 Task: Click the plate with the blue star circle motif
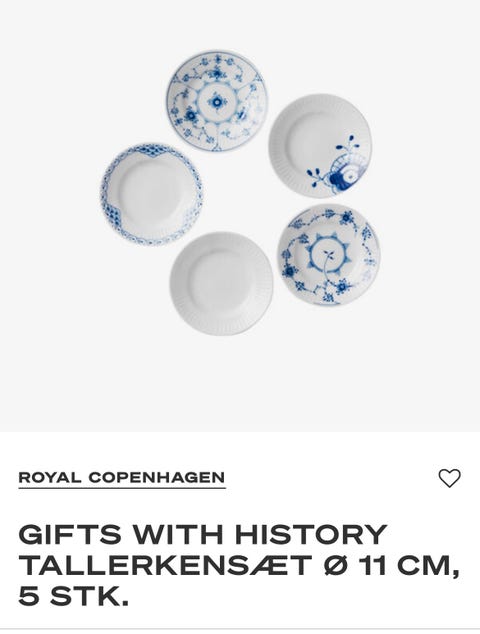[x=328, y=255]
